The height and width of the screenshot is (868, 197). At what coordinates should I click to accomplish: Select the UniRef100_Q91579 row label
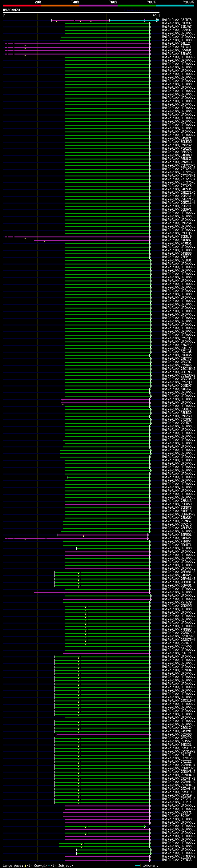[x=177, y=423]
